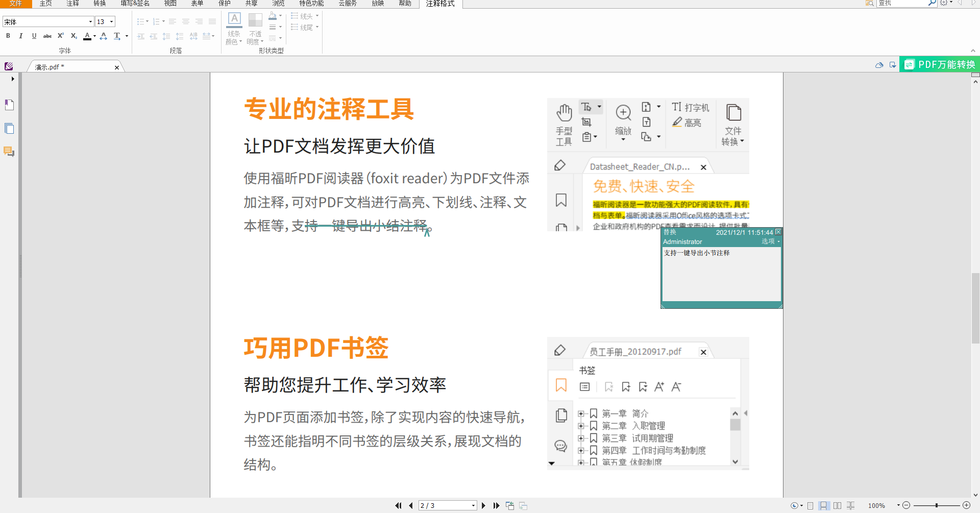This screenshot has height=513, width=980.
Task: Open the font size dropdown
Action: [112, 21]
